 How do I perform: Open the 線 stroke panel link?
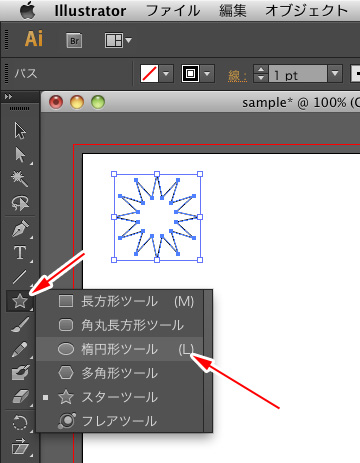pyautogui.click(x=237, y=76)
